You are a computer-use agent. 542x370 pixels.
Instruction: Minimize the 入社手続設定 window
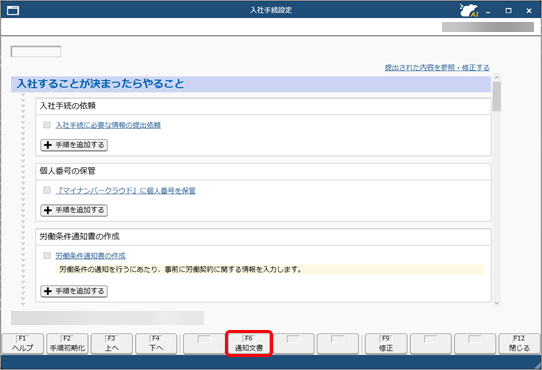click(x=488, y=11)
